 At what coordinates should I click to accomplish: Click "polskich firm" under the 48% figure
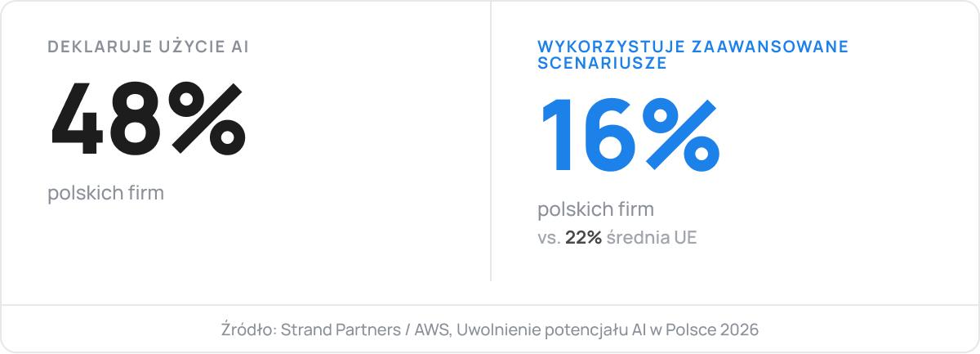coord(106,194)
